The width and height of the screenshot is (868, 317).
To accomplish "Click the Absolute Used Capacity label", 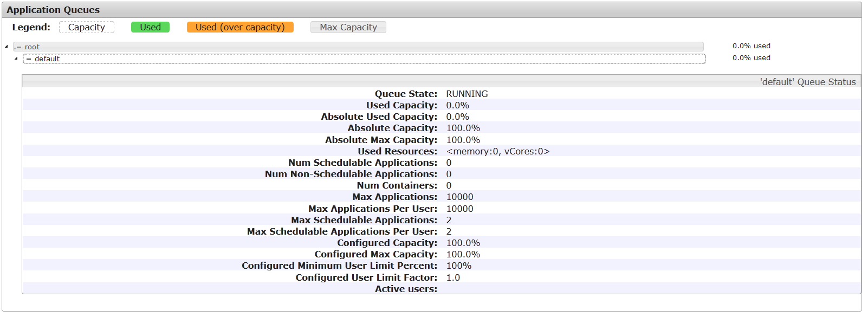I will [379, 117].
